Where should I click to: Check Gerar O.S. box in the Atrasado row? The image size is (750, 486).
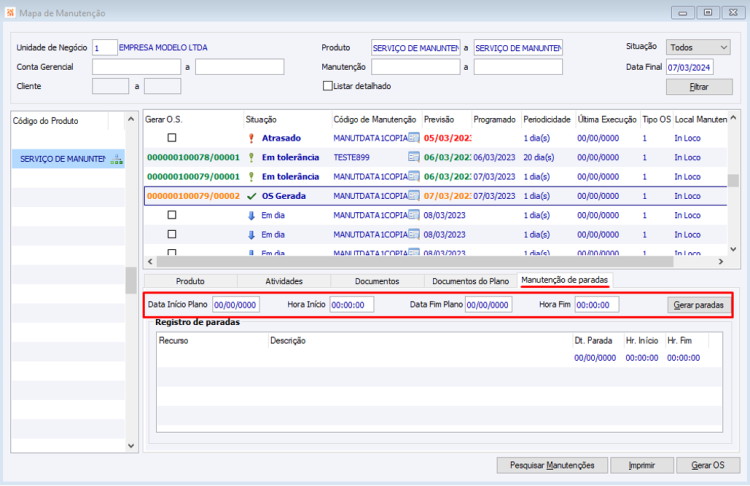coord(172,138)
